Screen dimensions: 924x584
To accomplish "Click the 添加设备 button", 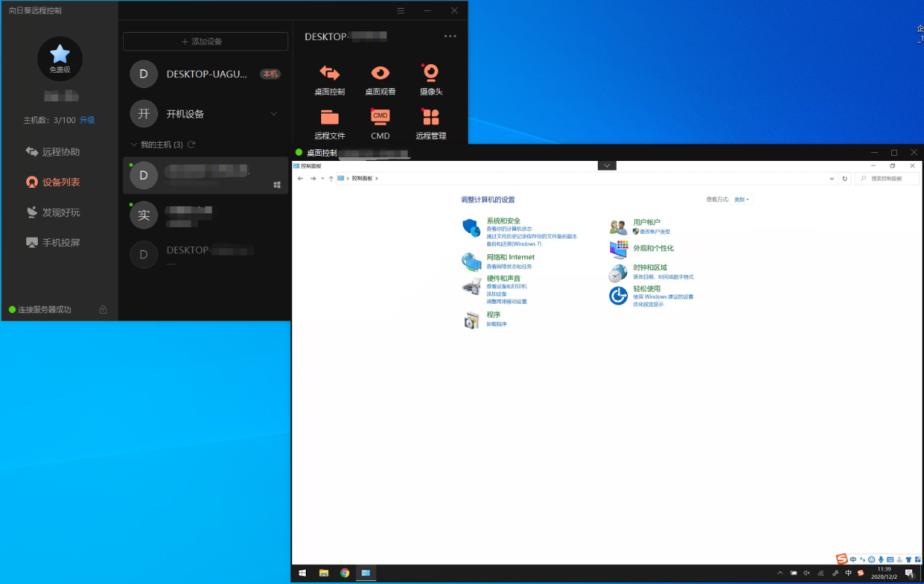I will (x=205, y=42).
